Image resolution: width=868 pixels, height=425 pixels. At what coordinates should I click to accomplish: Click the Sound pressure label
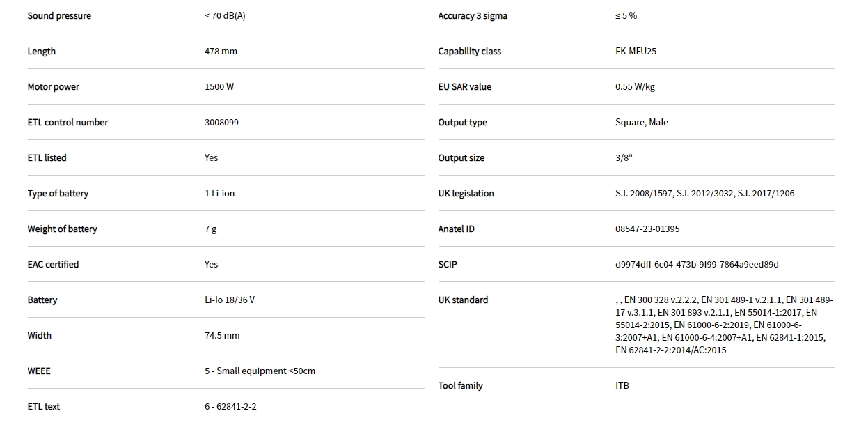point(59,16)
